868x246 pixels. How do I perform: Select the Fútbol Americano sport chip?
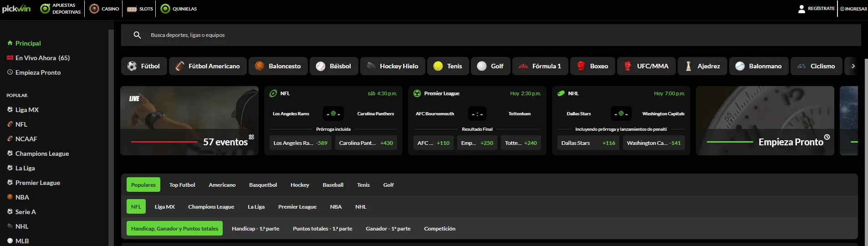coord(208,66)
